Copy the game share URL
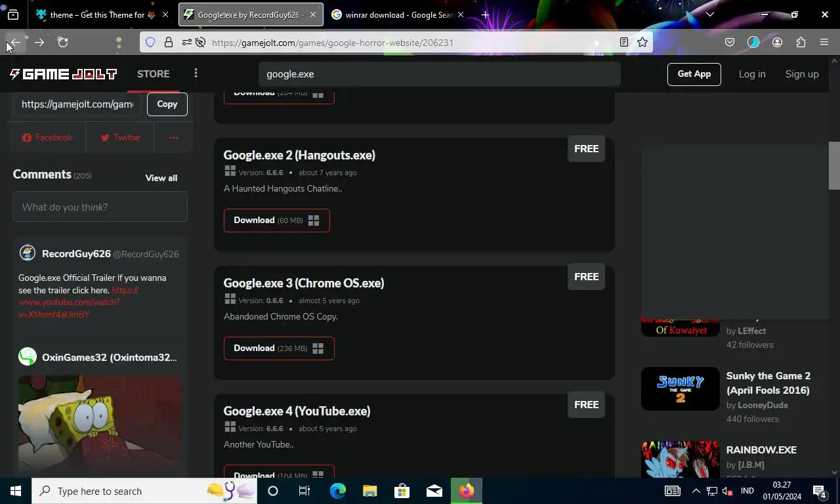 167,104
